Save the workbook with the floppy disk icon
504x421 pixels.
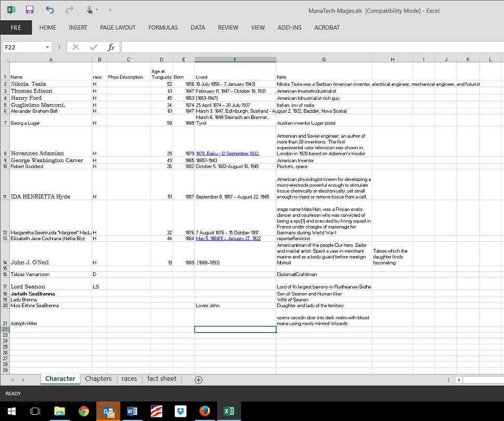point(30,10)
